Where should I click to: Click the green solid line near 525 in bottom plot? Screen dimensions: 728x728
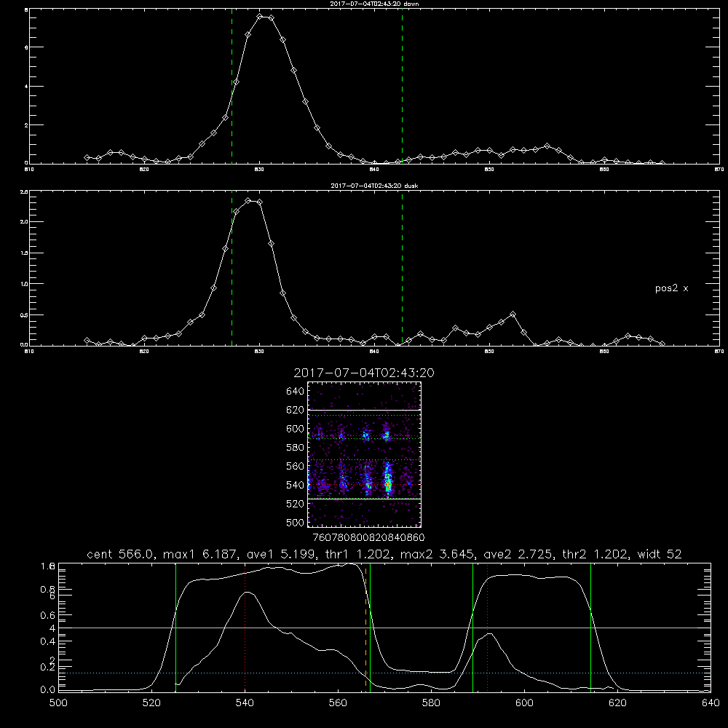click(175, 628)
